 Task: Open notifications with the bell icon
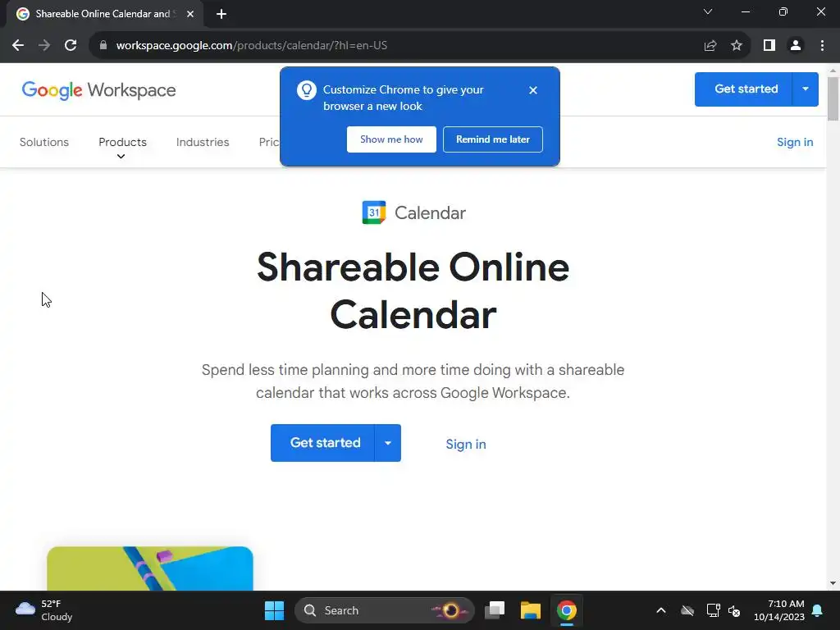[x=818, y=610]
